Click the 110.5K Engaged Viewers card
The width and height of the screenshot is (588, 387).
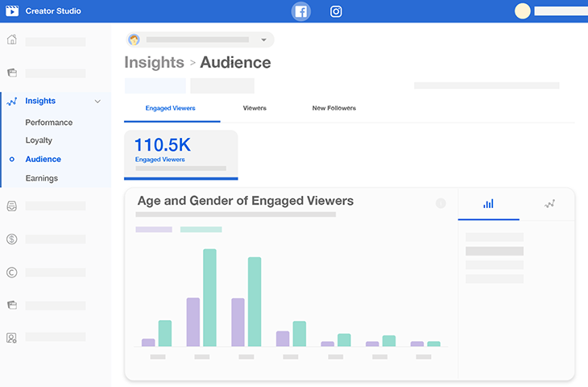pyautogui.click(x=181, y=153)
